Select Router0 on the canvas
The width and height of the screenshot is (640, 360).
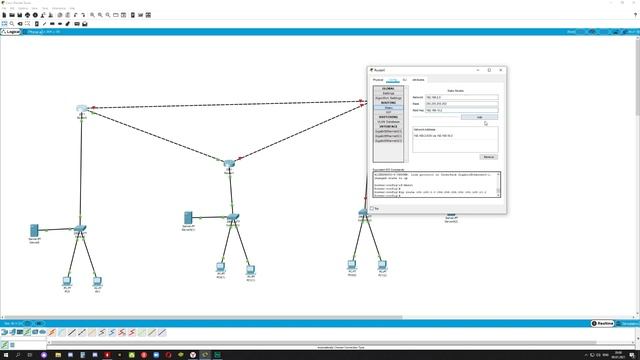click(x=82, y=109)
